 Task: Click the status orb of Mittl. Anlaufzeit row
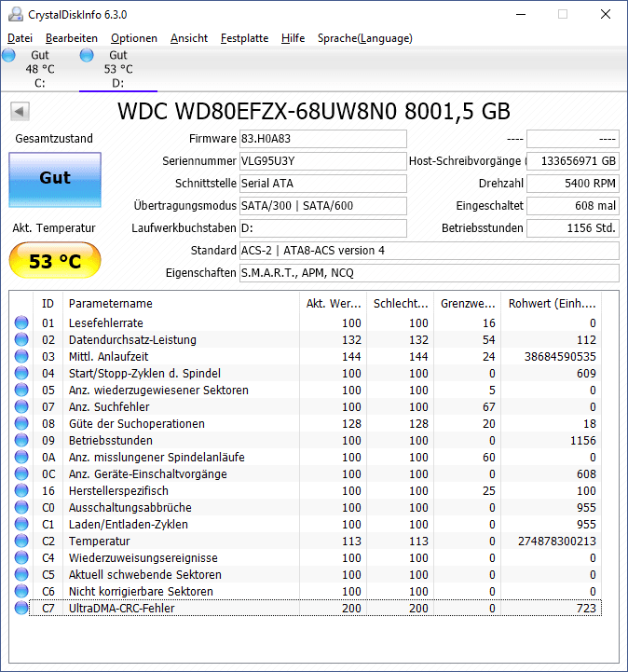tap(21, 356)
